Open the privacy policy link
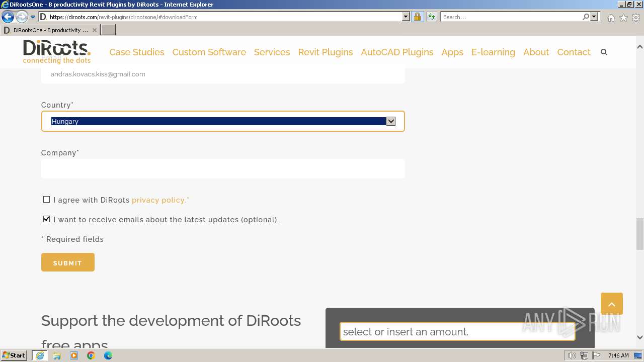The width and height of the screenshot is (644, 362). (160, 200)
